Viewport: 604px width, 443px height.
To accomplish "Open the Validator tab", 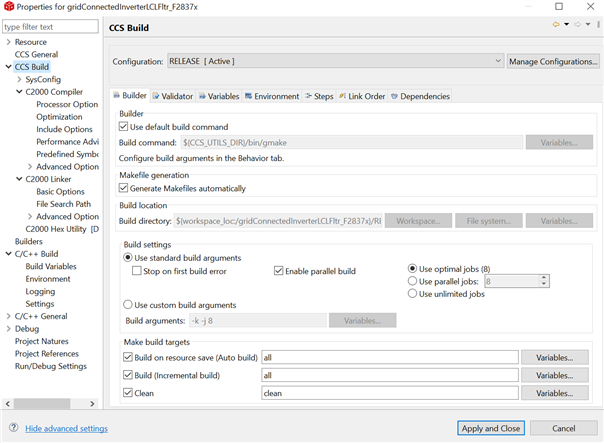I will (172, 96).
